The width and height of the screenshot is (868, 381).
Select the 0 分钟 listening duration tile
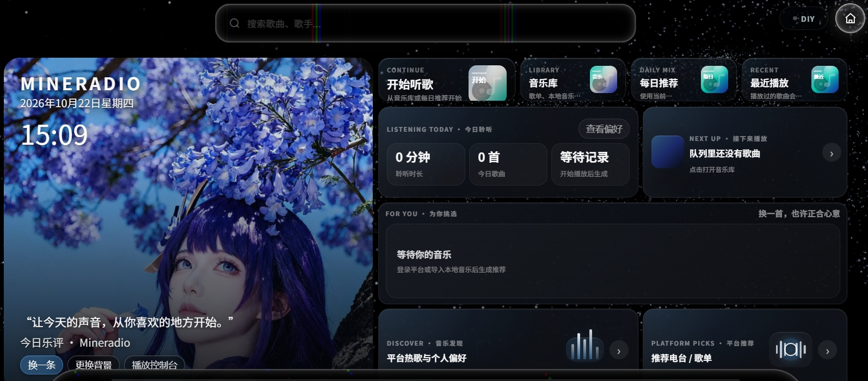point(426,164)
